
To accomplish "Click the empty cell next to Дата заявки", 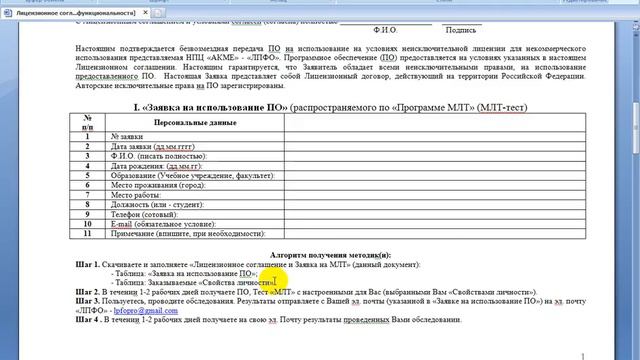I will point(435,146).
